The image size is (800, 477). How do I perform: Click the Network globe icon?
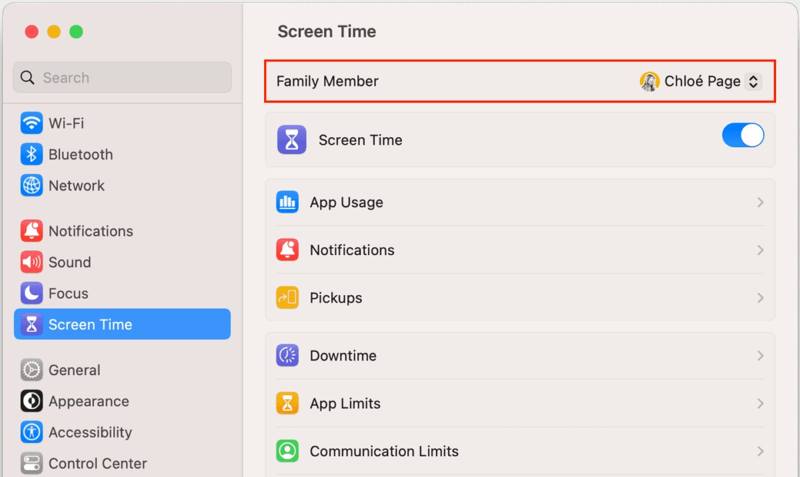click(31, 185)
